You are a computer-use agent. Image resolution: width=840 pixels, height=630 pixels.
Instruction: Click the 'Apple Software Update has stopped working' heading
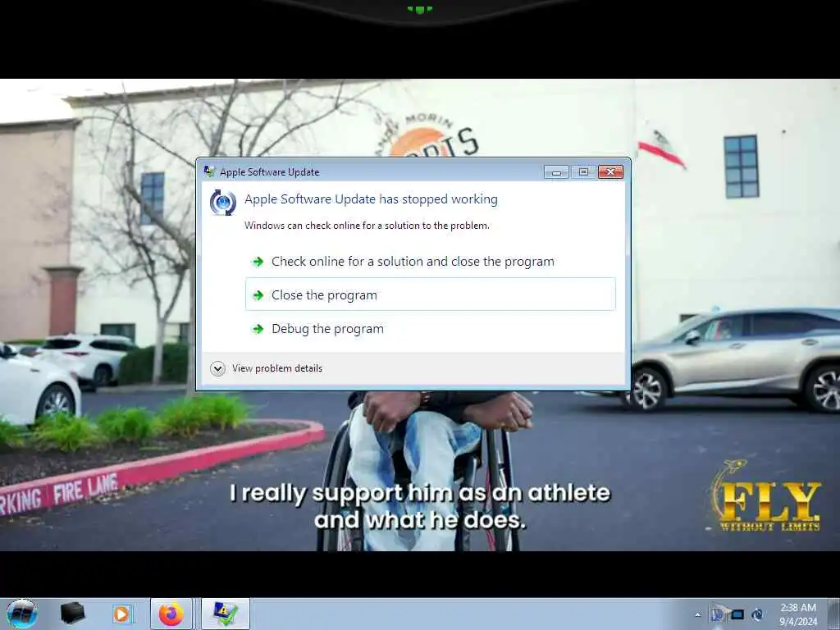click(x=371, y=199)
